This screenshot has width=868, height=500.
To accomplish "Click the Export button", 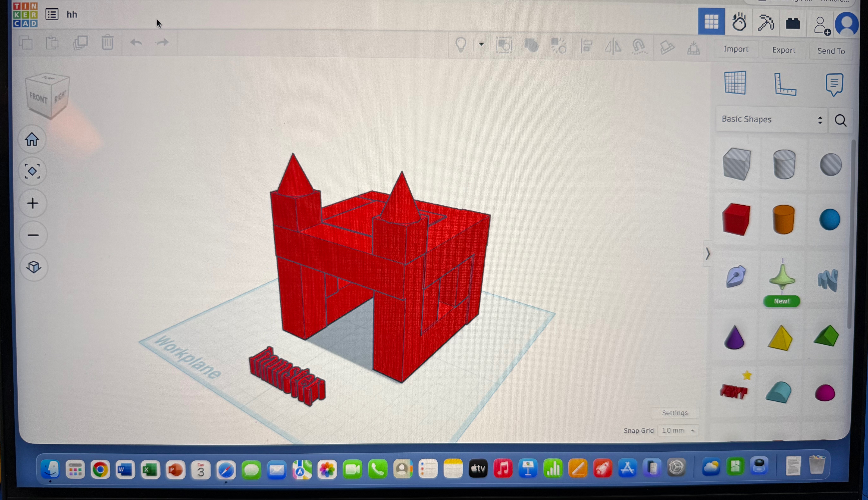I will click(x=783, y=50).
